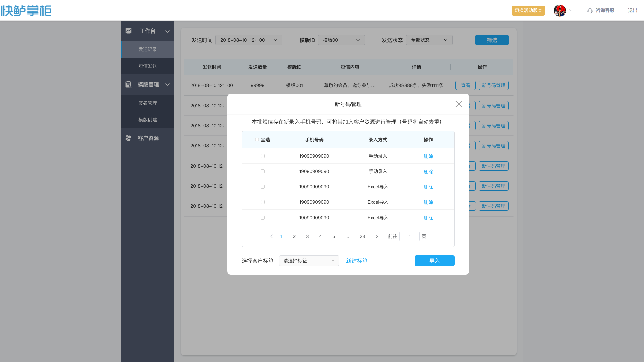644x362 pixels.
Task: Open the 请选择标签 customer tag dropdown
Action: point(309,261)
